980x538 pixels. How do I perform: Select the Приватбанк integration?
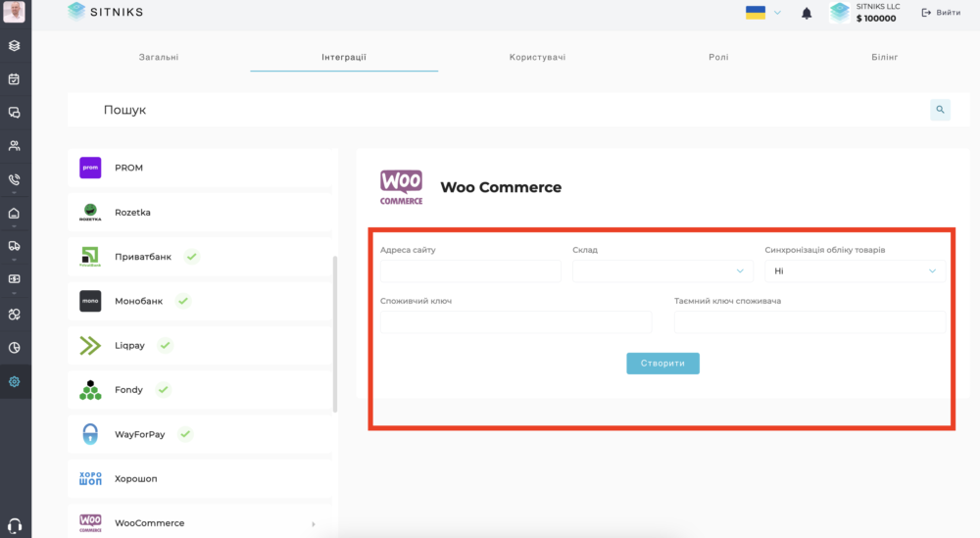(x=200, y=257)
